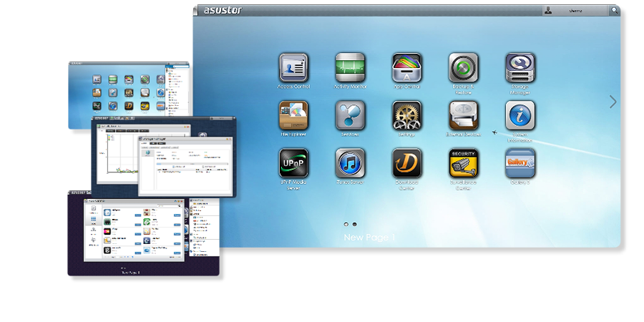
Task: Click the "New Page 1" label on main desktop
Action: click(369, 238)
